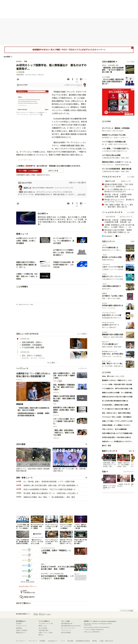Open 注目コメント試し読み chevron link
This screenshot has width=138, height=644.
pyautogui.click(x=77, y=182)
